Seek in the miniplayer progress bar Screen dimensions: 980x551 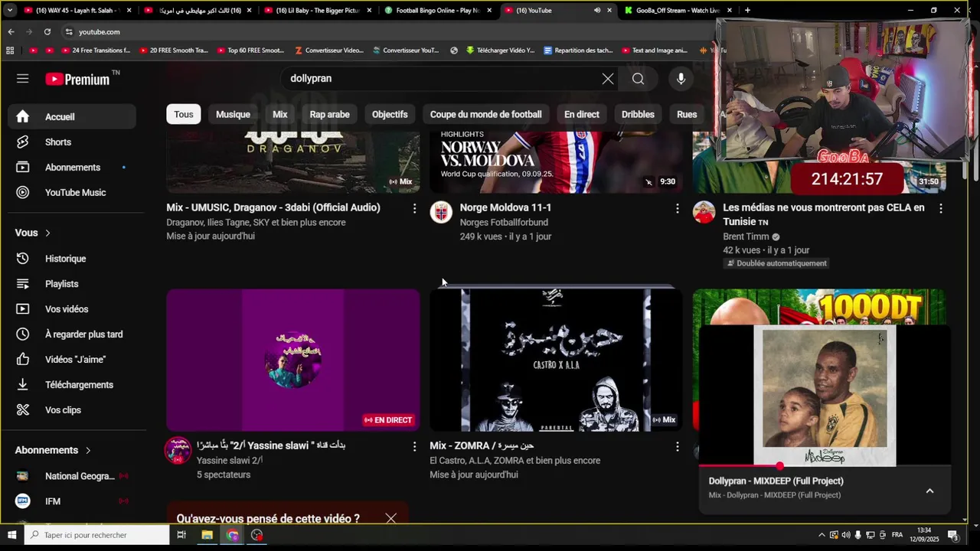[825, 465]
